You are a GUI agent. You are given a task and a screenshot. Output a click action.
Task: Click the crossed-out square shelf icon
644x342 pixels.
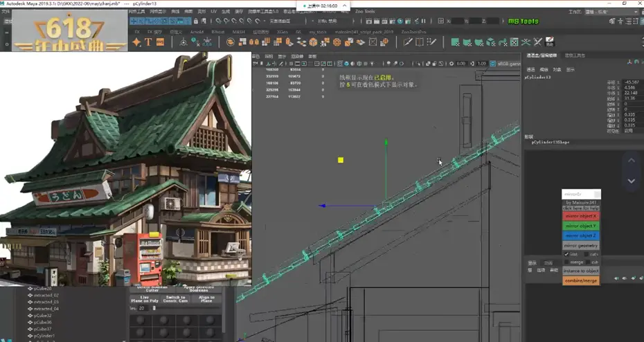click(x=373, y=42)
